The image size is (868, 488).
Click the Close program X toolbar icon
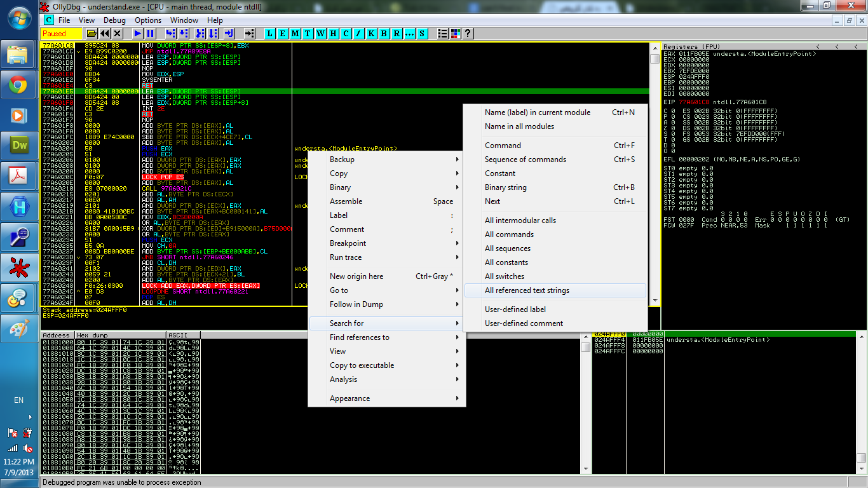pyautogui.click(x=118, y=33)
